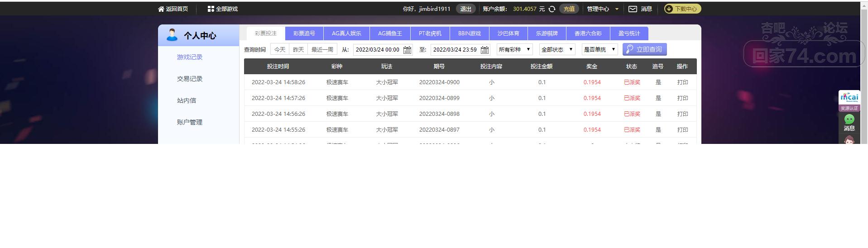This screenshot has width=868, height=248.
Task: Click the green chat bubble 消息 icon
Action: click(849, 119)
